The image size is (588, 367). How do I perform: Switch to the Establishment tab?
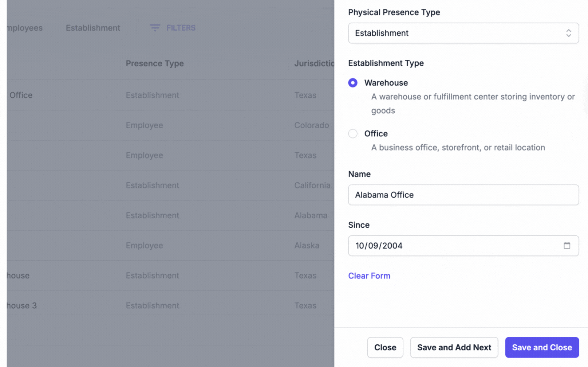pos(93,28)
